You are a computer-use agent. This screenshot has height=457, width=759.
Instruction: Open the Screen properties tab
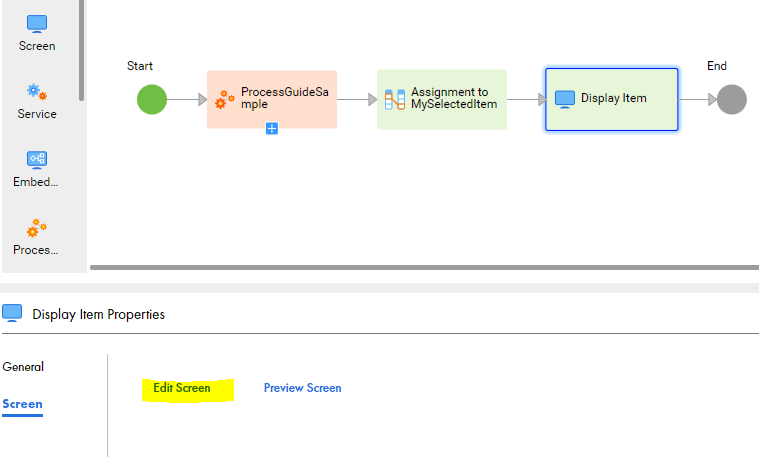pyautogui.click(x=22, y=404)
